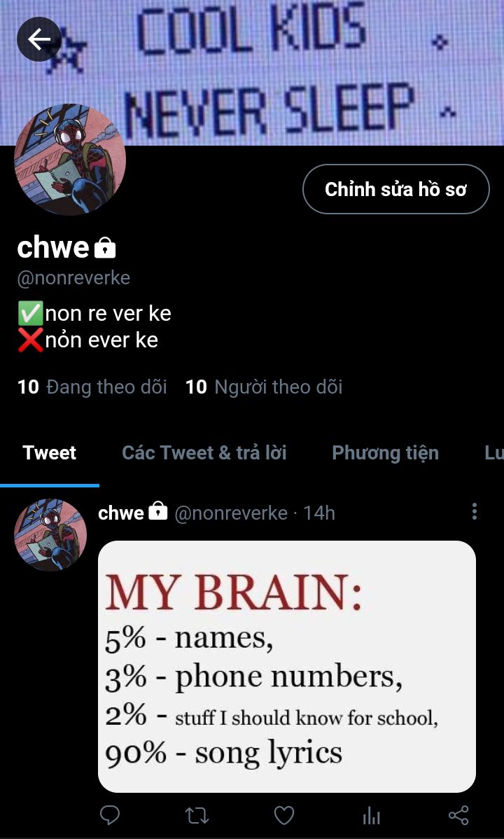
Task: Like the tweet with the heart icon
Action: (284, 815)
